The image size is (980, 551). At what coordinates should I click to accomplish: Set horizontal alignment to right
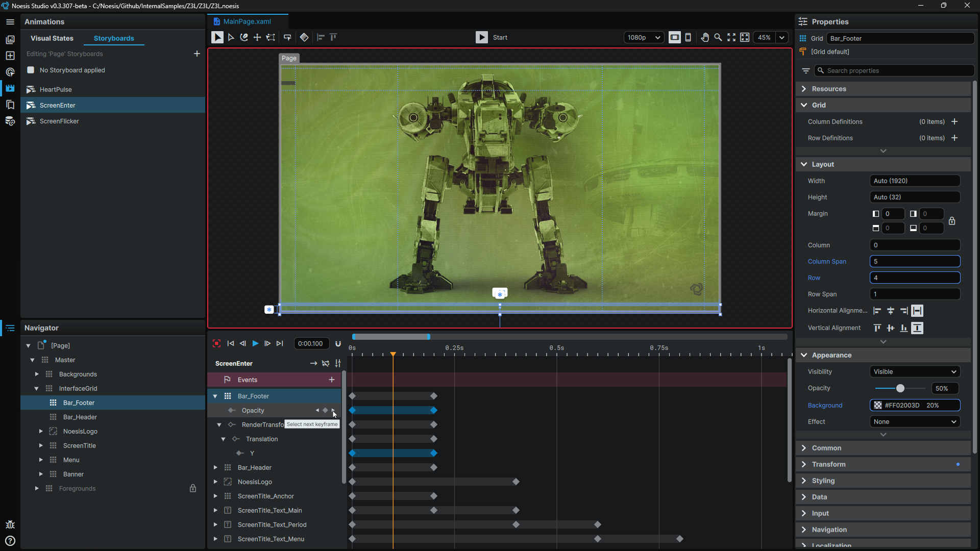(904, 311)
